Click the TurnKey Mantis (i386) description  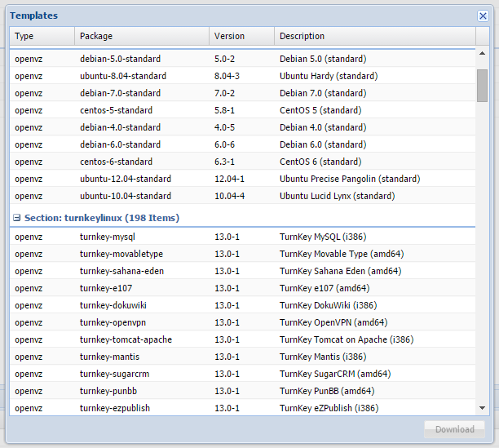[323, 357]
